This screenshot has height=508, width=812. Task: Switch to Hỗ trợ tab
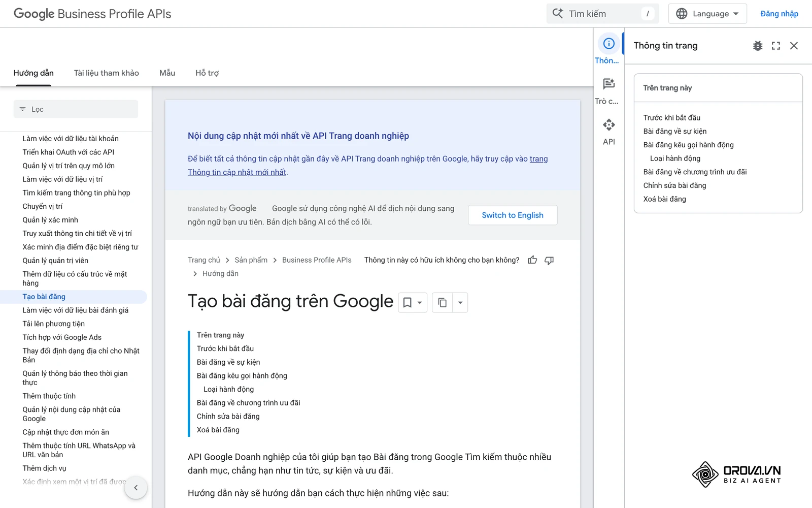tap(207, 73)
